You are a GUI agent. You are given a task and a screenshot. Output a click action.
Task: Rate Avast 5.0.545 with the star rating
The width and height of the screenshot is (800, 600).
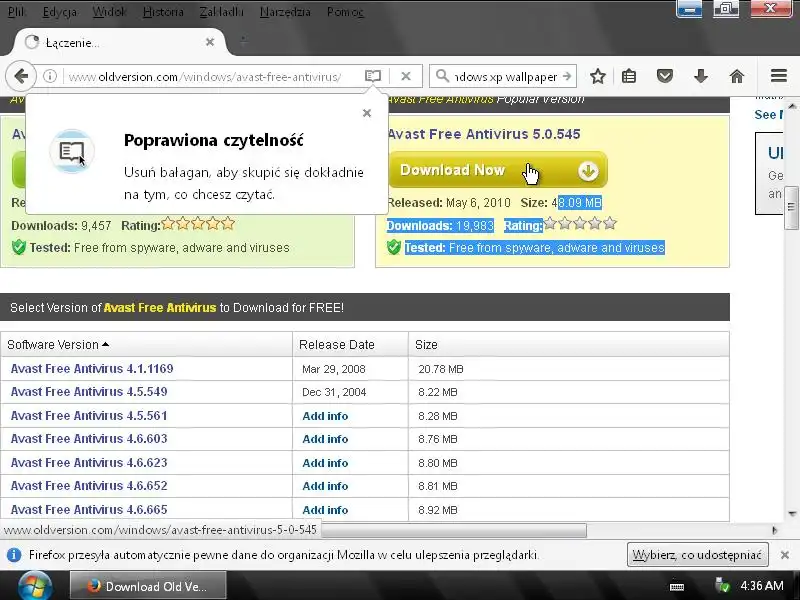pos(580,223)
